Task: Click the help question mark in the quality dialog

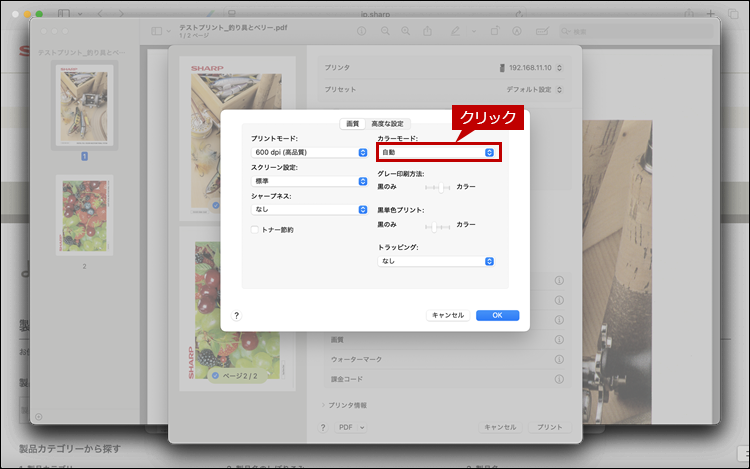Action: [236, 315]
